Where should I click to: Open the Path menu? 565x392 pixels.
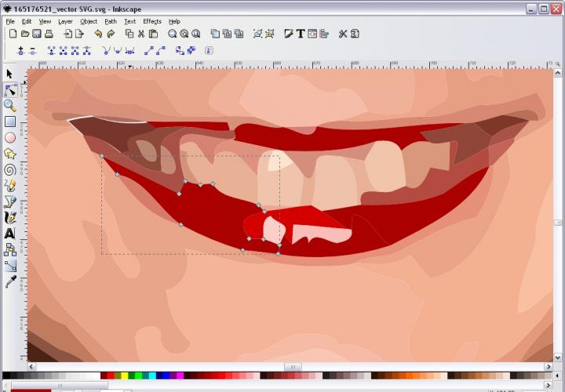click(x=111, y=21)
